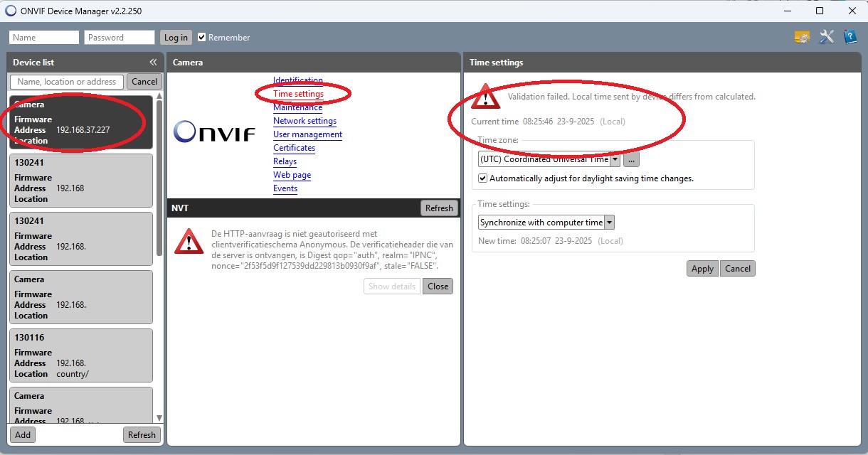868x455 pixels.
Task: Open the Network settings link
Action: [x=305, y=121]
